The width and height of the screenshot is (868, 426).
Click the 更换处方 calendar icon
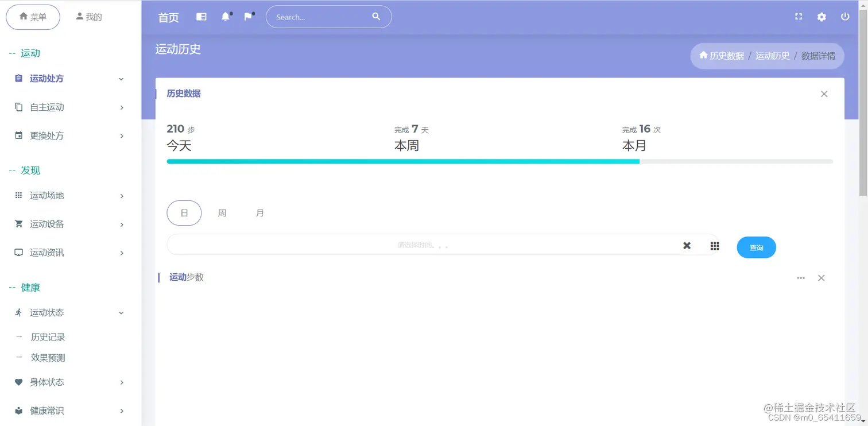18,135
